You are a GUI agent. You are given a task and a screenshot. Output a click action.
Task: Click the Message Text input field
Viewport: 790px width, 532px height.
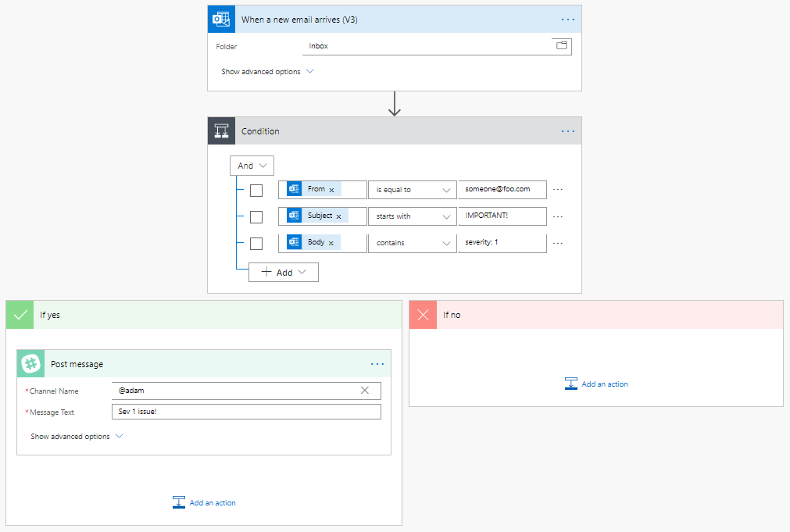[246, 412]
